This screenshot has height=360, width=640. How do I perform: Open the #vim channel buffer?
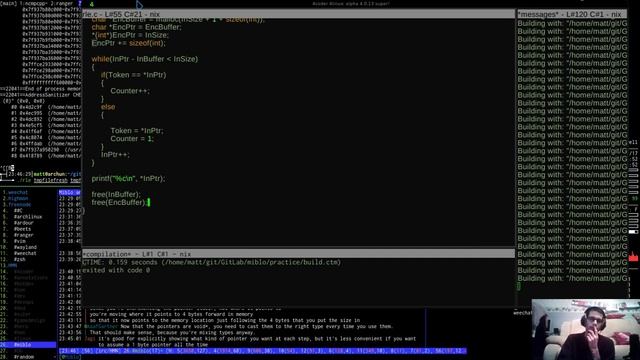[20, 241]
